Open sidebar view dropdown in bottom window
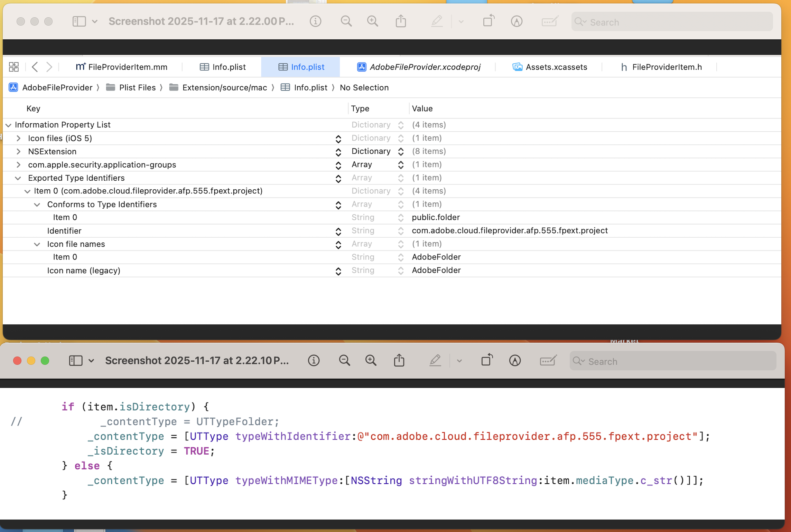The width and height of the screenshot is (791, 532). click(x=91, y=361)
